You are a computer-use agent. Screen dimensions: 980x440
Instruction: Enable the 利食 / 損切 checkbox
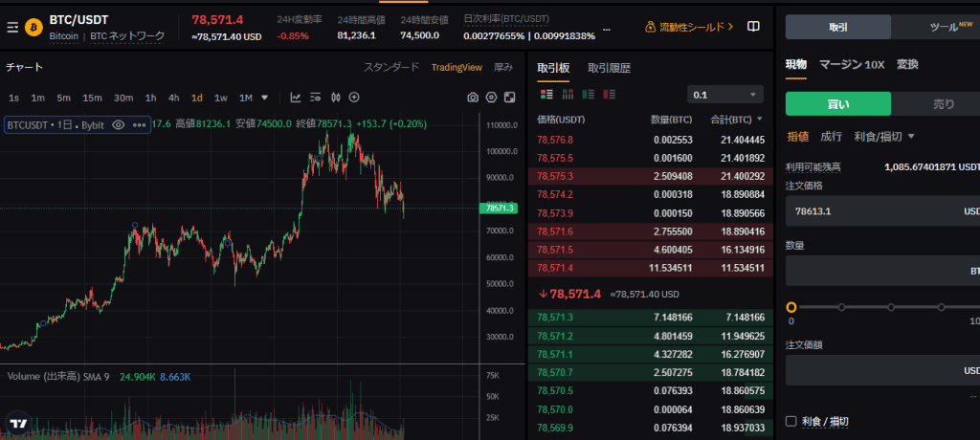pos(791,421)
